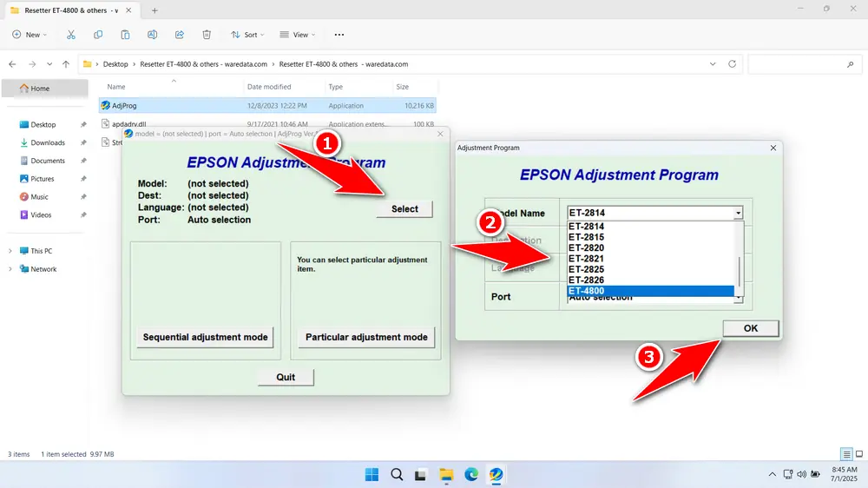Viewport: 868px width, 488px height.
Task: Open Desktop in navigation pane
Action: (44, 125)
